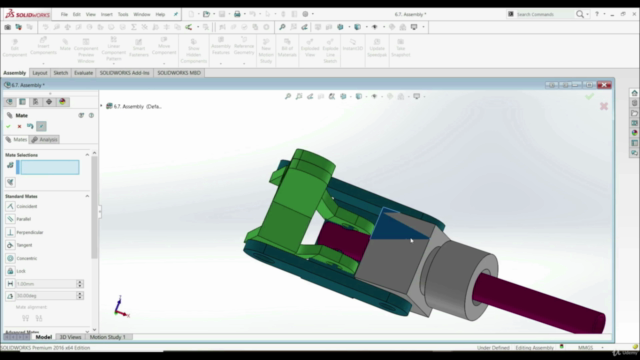Click the Instant3D button
Screen dimensions: 640x360
click(x=353, y=45)
